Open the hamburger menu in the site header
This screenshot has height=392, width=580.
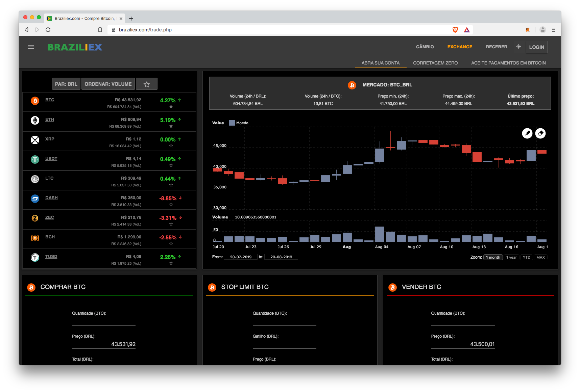31,47
